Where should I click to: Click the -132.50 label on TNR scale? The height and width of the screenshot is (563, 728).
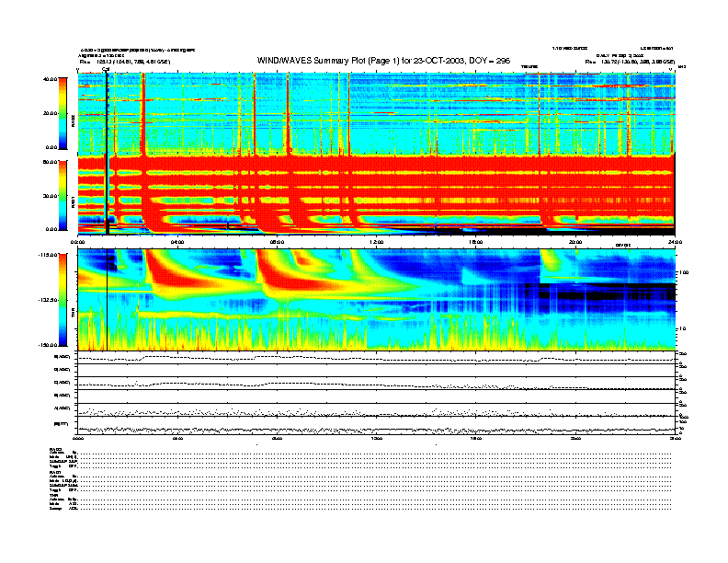(49, 300)
